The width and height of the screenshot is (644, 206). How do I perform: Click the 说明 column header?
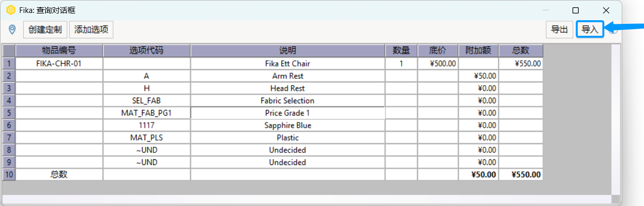(x=288, y=50)
